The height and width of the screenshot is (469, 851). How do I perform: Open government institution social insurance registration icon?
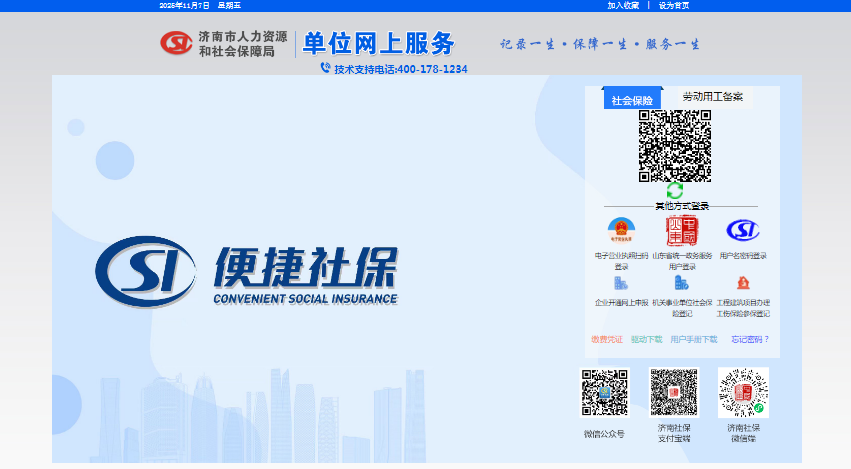681,283
